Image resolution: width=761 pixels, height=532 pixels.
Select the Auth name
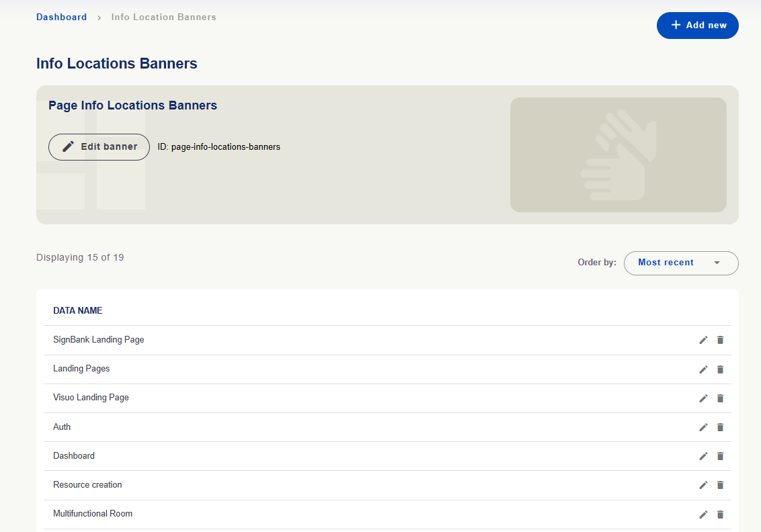click(x=62, y=427)
